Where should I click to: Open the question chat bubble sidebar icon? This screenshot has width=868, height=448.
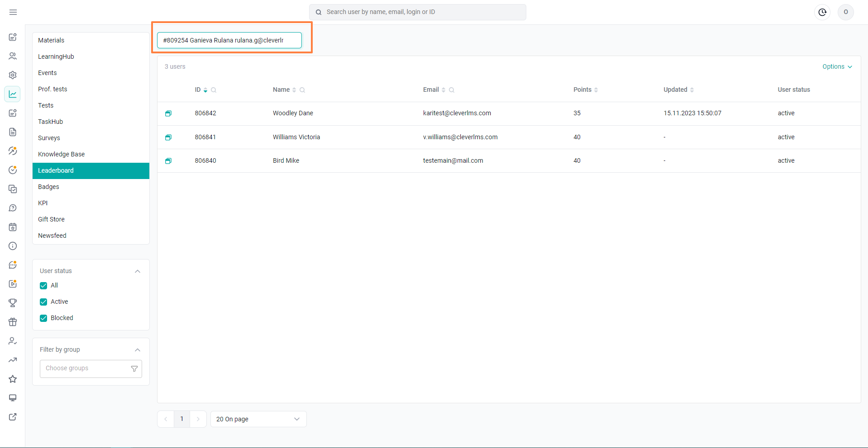(x=13, y=208)
